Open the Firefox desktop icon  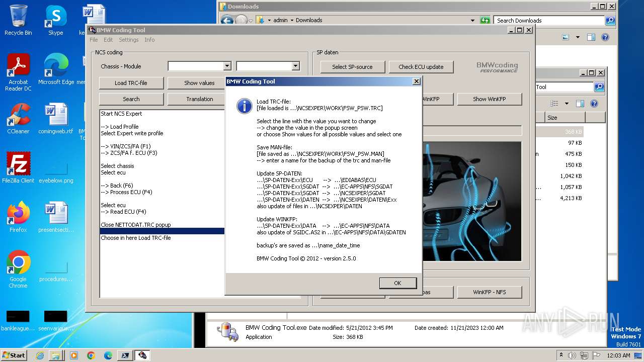point(18,217)
